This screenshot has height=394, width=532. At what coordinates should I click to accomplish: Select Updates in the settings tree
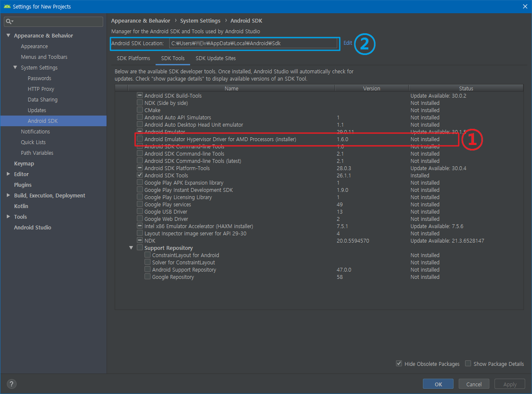(37, 110)
